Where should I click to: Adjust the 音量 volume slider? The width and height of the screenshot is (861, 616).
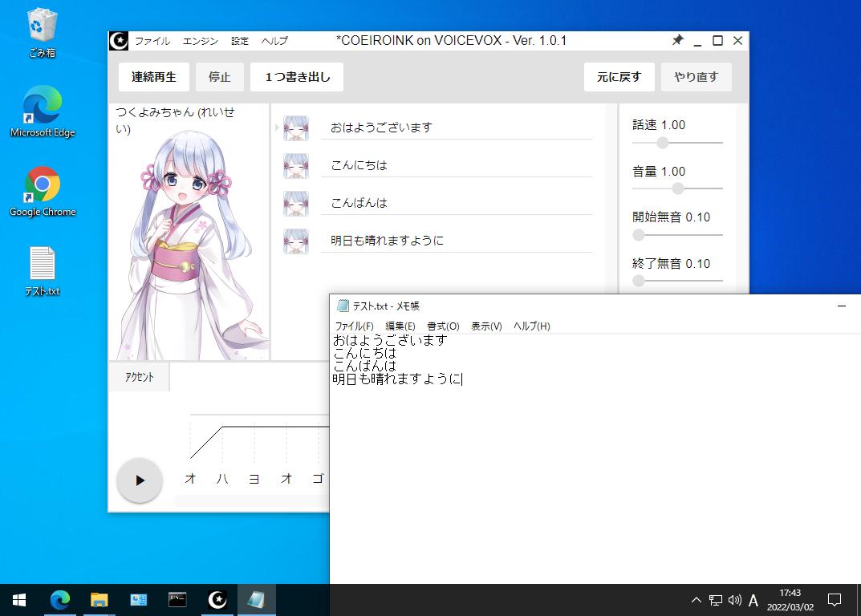point(677,188)
